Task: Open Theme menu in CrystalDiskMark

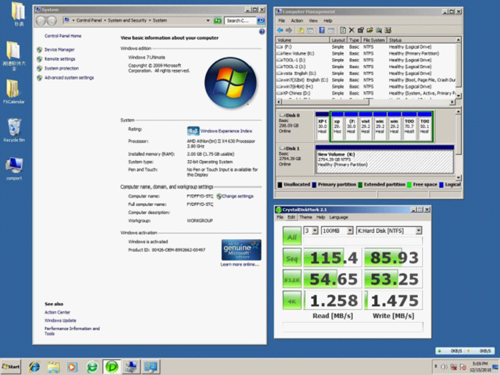Action: click(306, 217)
